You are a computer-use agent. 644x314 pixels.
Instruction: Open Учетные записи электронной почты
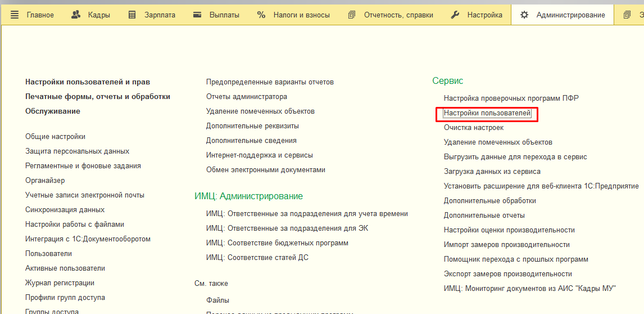pos(85,195)
